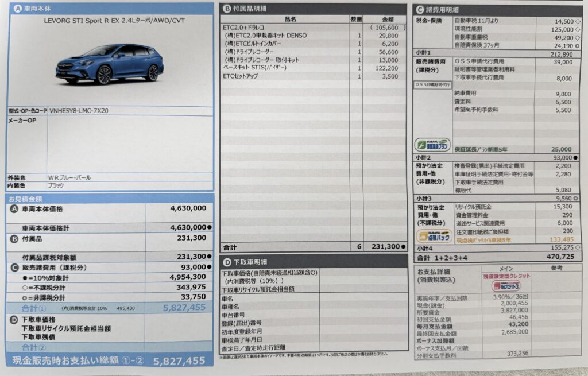
Task: Click the circled C beside 販売諸費用(課税分)
Action: [14, 268]
